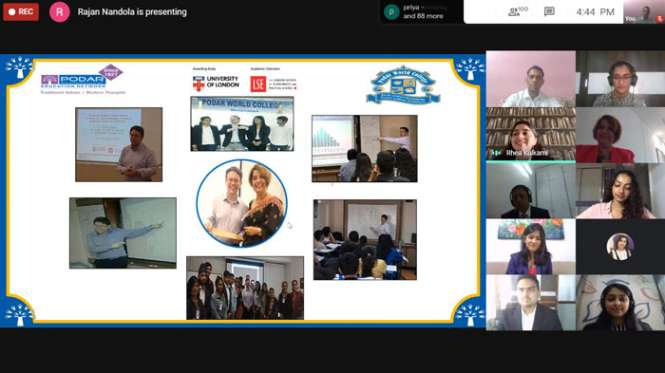
Task: Click the REC recording indicator
Action: coord(21,12)
